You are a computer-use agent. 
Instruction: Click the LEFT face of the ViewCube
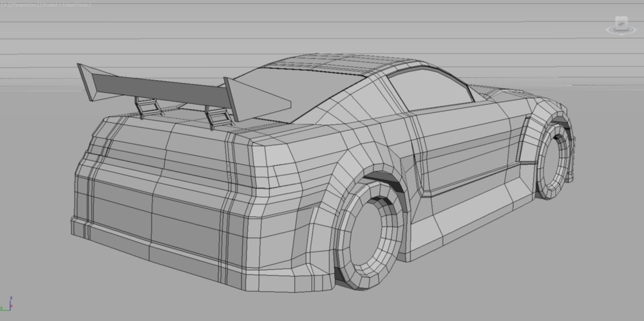click(x=621, y=24)
